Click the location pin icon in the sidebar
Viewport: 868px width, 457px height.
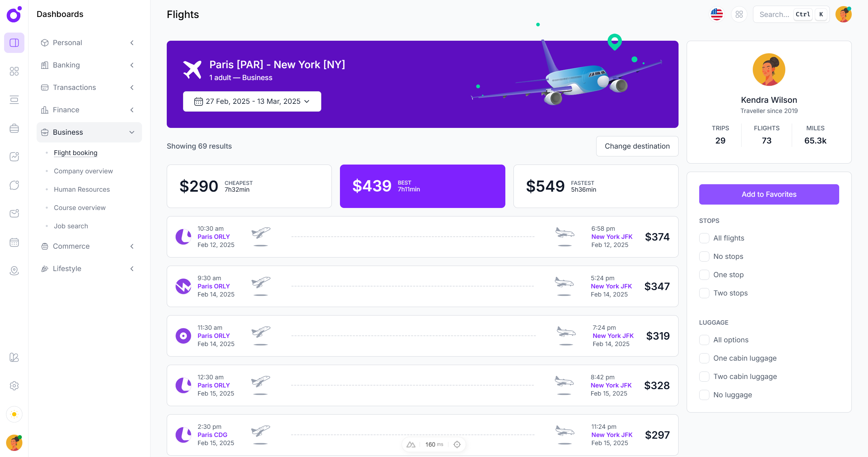pyautogui.click(x=14, y=270)
